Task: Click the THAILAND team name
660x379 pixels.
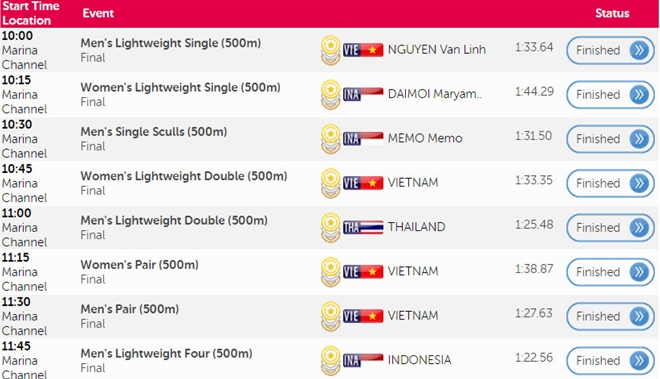Action: (x=416, y=227)
